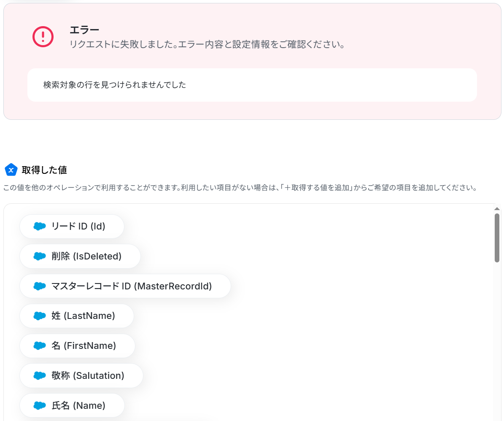
Task: Click the scroll-up arrow of values list
Action: pyautogui.click(x=497, y=209)
